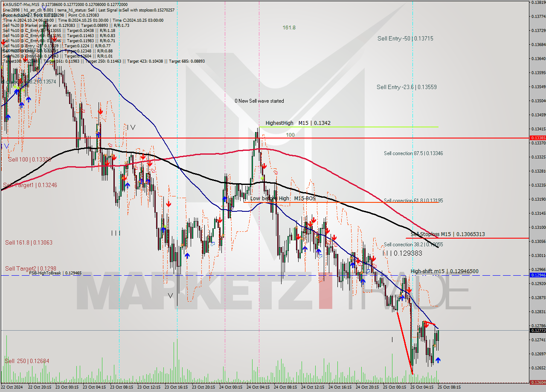
Task: Click the green '161.8' Fibonacci label
Action: pyautogui.click(x=289, y=28)
